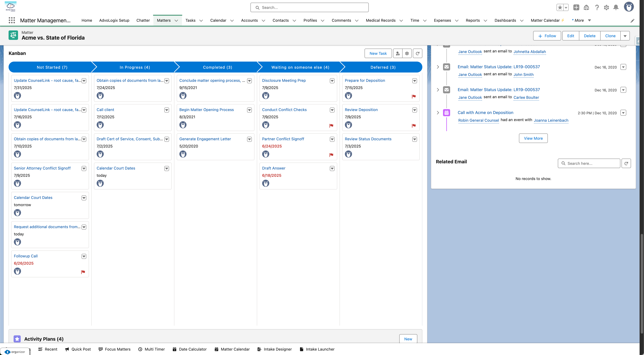This screenshot has width=644, height=355.
Task: Open Multi Timer in utility bar
Action: (x=151, y=349)
